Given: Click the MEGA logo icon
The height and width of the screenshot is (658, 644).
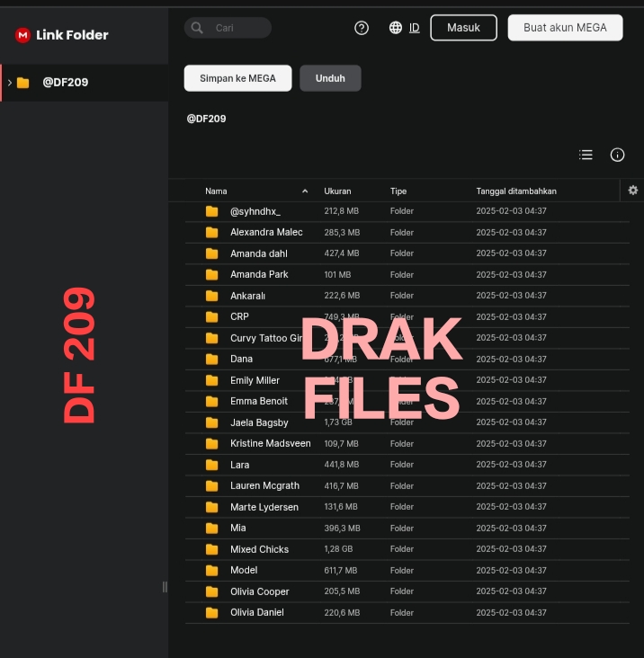Looking at the screenshot, I should [x=22, y=35].
